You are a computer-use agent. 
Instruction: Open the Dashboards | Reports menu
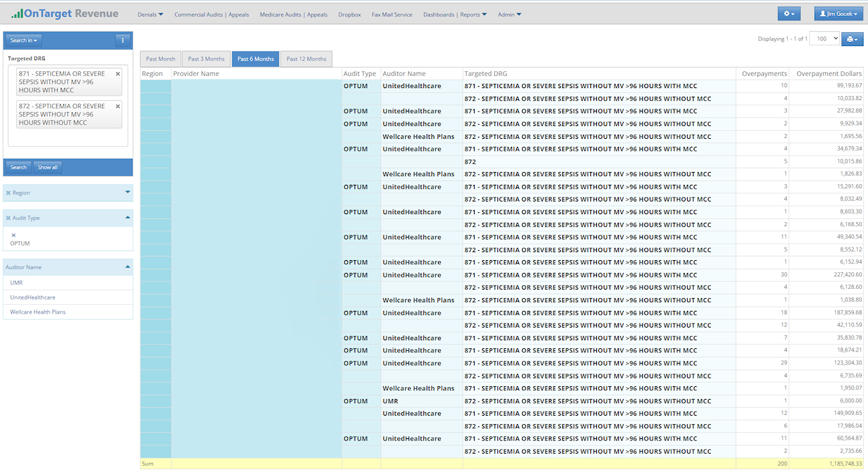pyautogui.click(x=455, y=14)
